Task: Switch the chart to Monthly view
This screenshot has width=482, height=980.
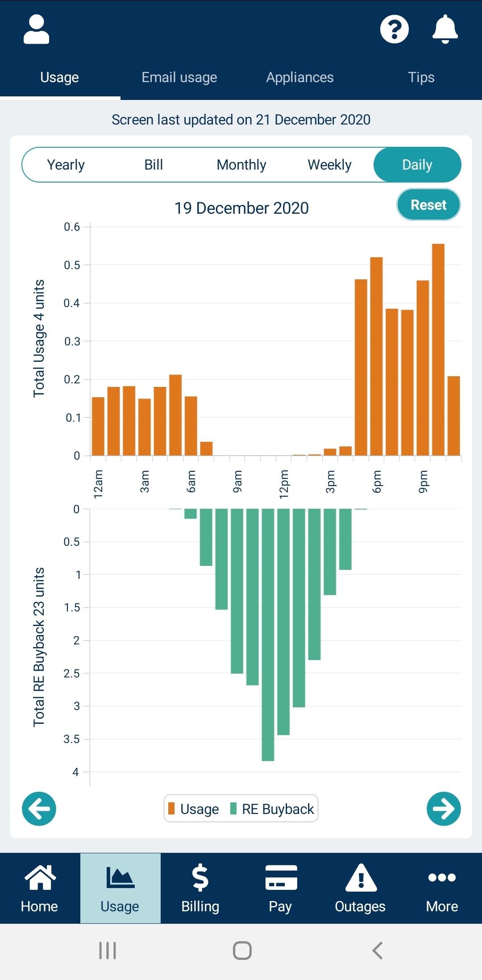Action: click(241, 165)
